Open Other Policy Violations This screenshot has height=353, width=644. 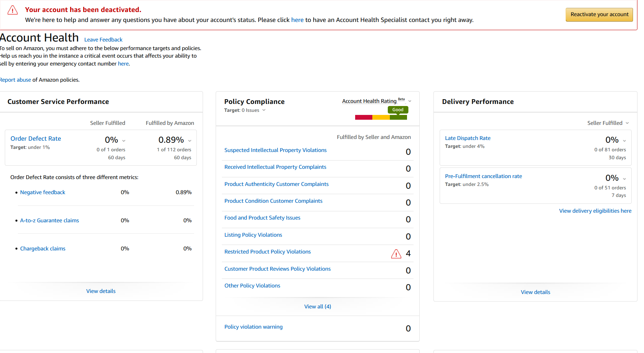[252, 286]
